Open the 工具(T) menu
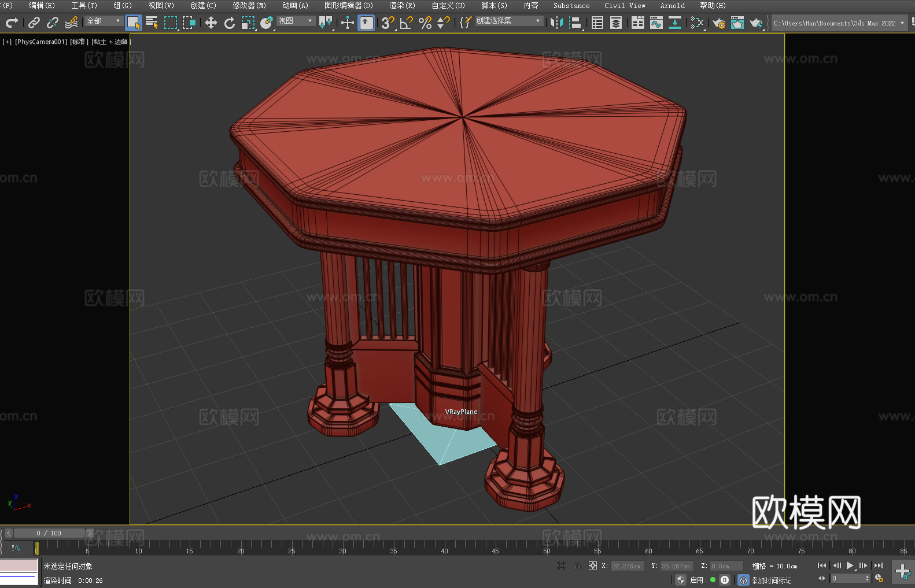This screenshot has width=915, height=588. [84, 5]
